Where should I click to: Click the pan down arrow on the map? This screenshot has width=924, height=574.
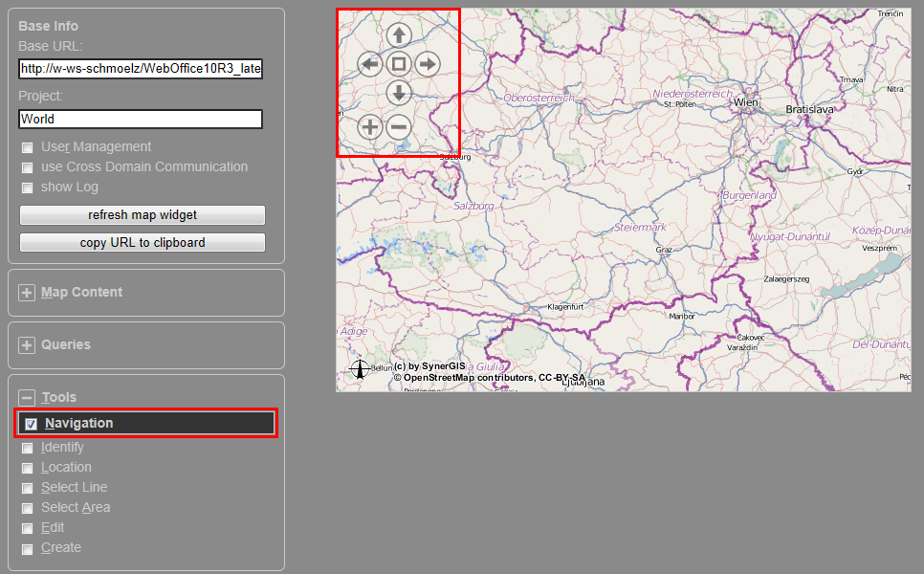click(x=398, y=93)
